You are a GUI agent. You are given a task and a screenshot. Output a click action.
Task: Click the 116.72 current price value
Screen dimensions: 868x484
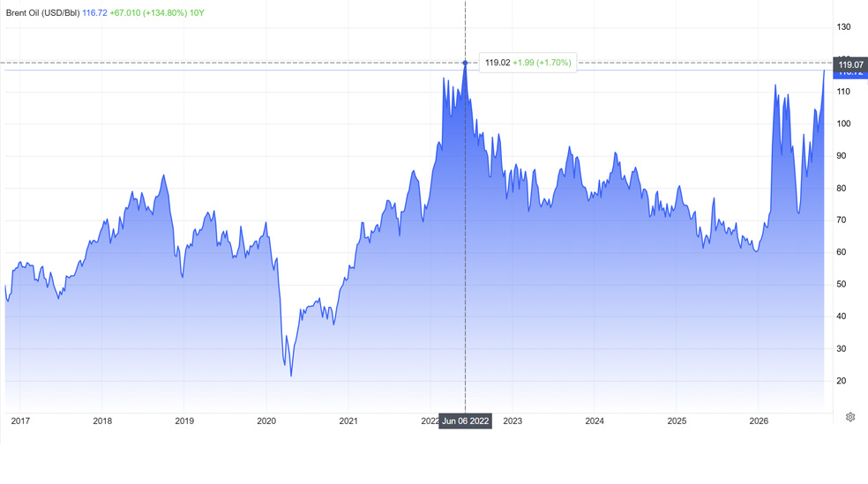(x=94, y=12)
